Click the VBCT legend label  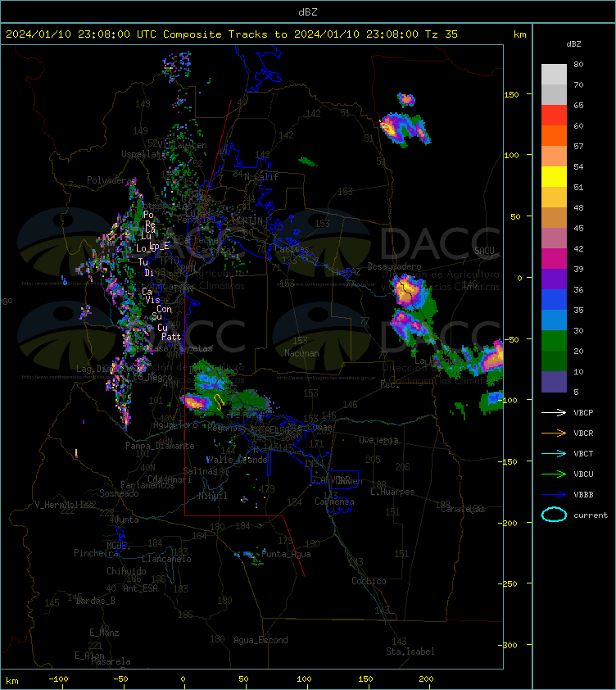(x=583, y=453)
